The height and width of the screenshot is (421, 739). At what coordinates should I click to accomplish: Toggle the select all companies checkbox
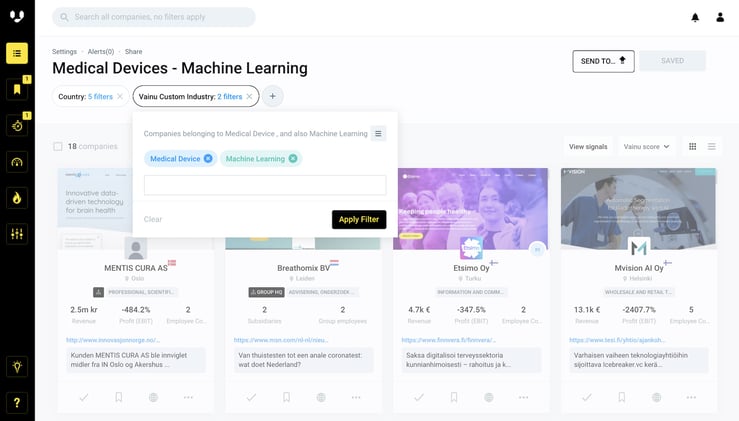tap(58, 147)
